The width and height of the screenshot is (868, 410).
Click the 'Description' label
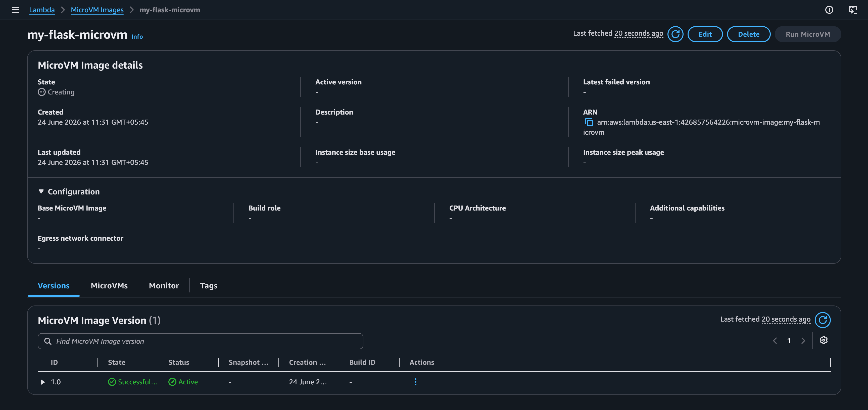(x=334, y=112)
